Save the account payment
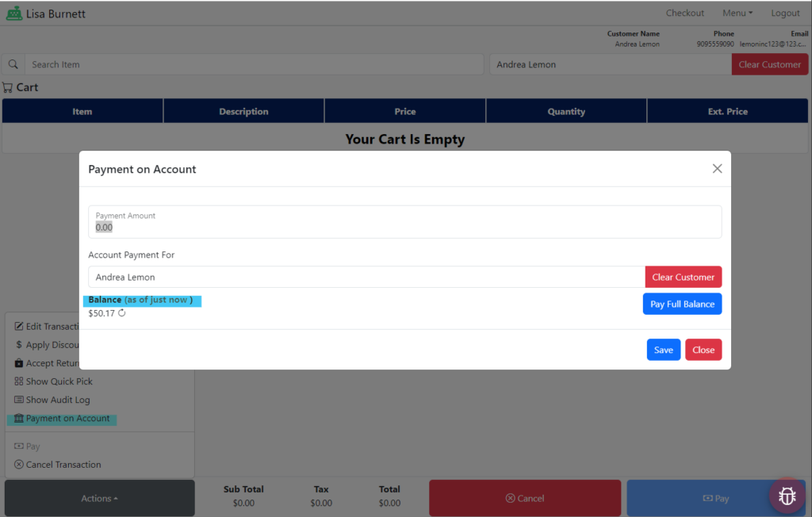Viewport: 812px width, 517px height. [x=663, y=349]
